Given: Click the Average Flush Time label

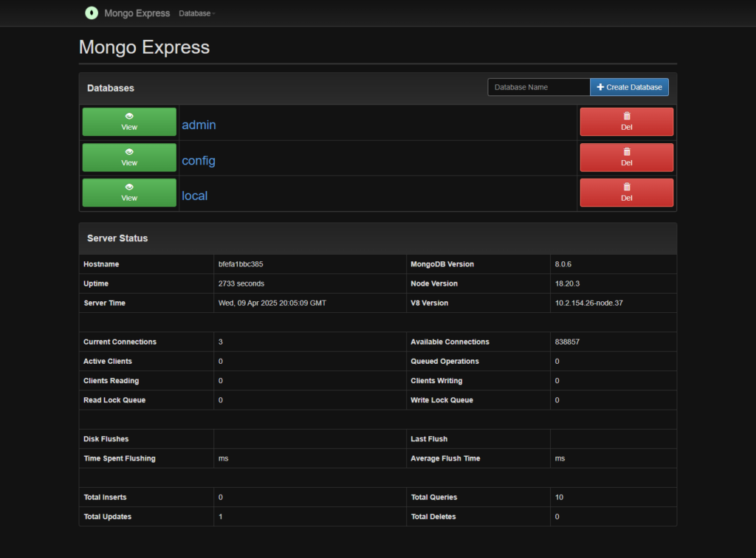Looking at the screenshot, I should click(445, 458).
